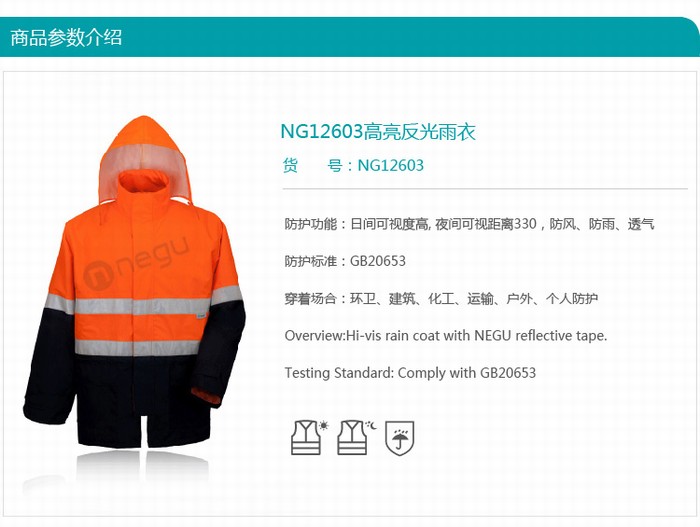Viewport: 700px width, 527px height.
Task: Click the 防护功能 description line
Action: 470,224
